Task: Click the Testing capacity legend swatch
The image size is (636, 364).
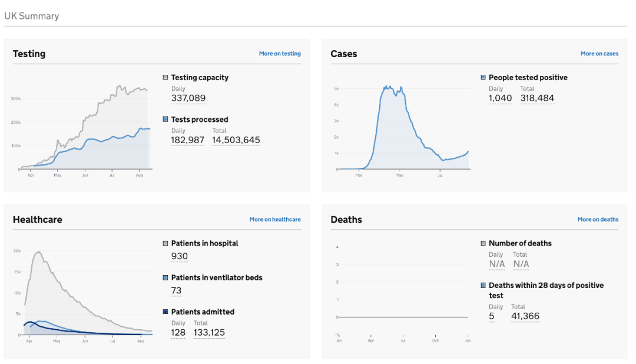Action: 165,77
